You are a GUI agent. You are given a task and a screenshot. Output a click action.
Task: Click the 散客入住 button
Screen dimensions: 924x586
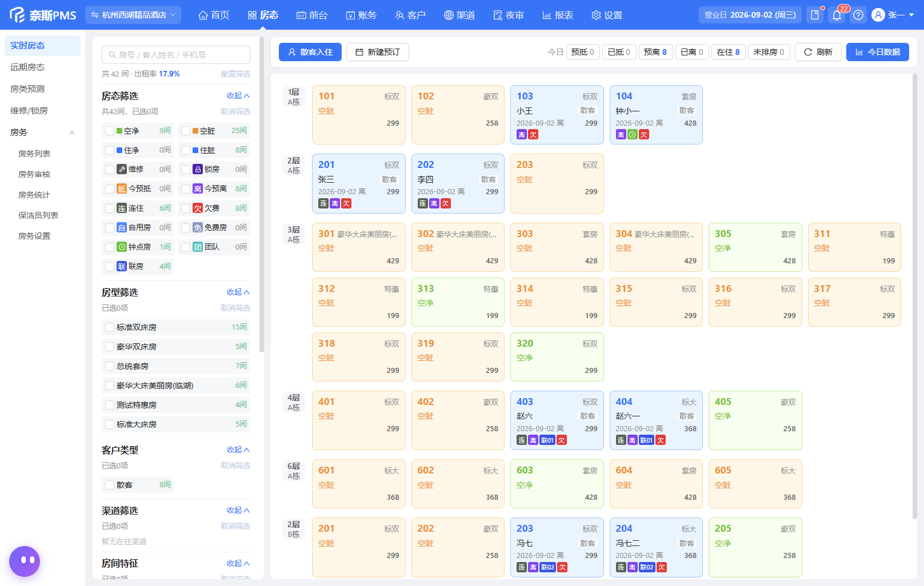pyautogui.click(x=310, y=52)
